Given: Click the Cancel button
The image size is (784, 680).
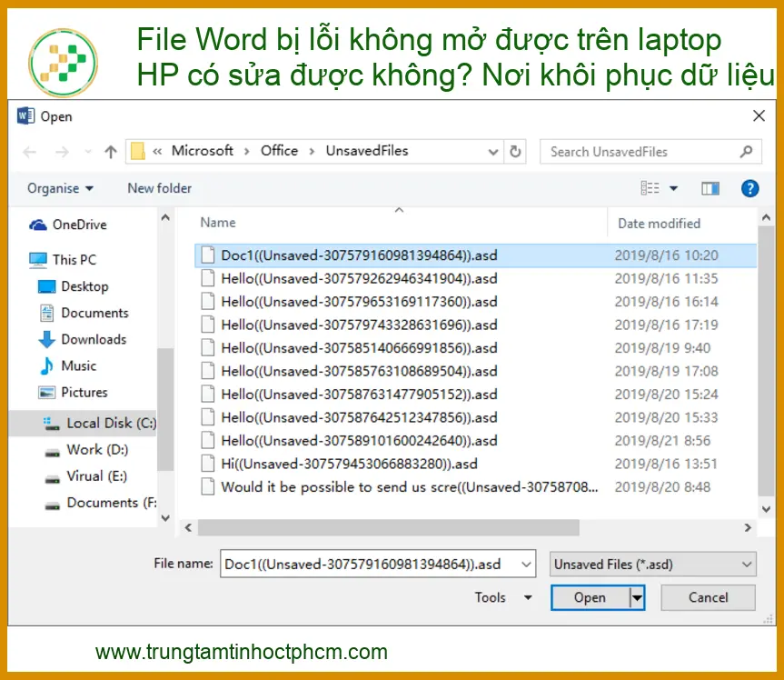Looking at the screenshot, I should 708,597.
